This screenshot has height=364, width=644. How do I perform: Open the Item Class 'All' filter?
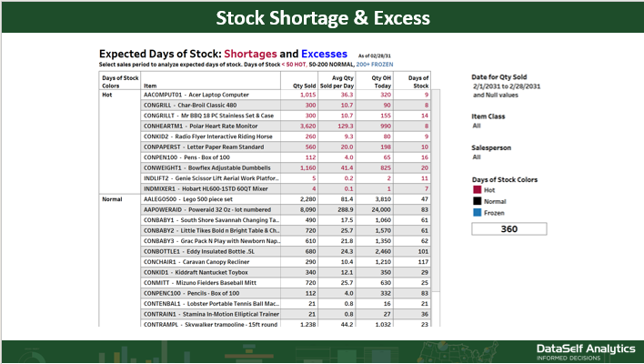pos(477,126)
